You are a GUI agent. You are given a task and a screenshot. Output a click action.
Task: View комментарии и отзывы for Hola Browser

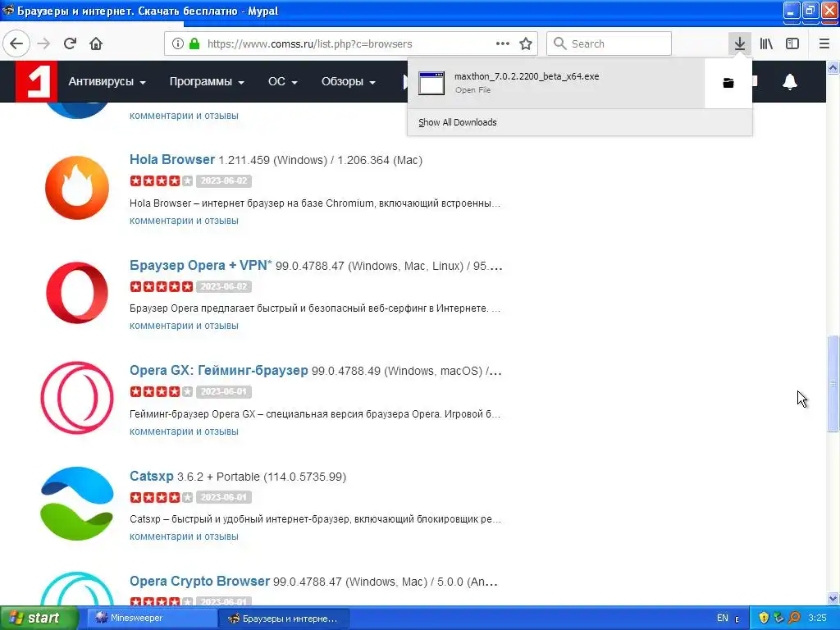point(184,221)
